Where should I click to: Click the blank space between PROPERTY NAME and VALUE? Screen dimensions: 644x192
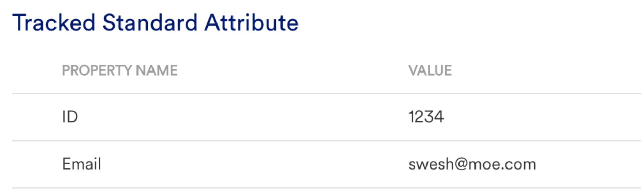(293, 70)
